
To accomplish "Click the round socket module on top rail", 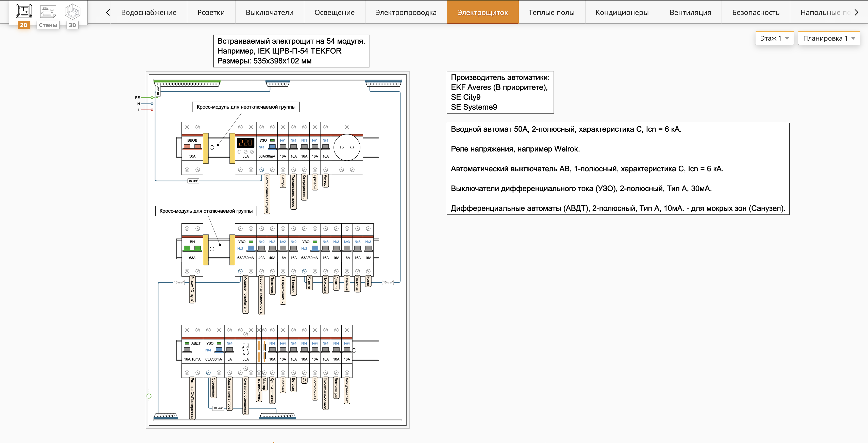I will pos(347,147).
